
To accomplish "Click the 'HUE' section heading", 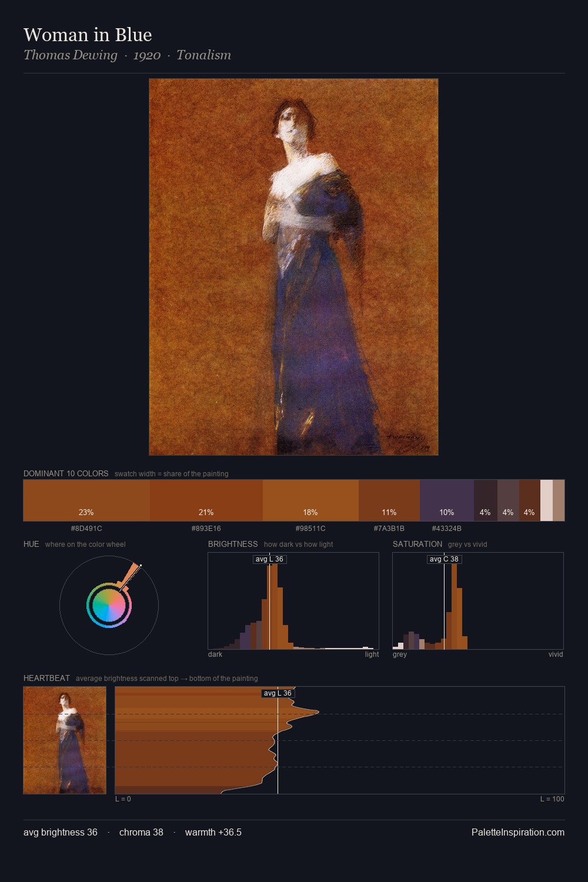I will [31, 544].
